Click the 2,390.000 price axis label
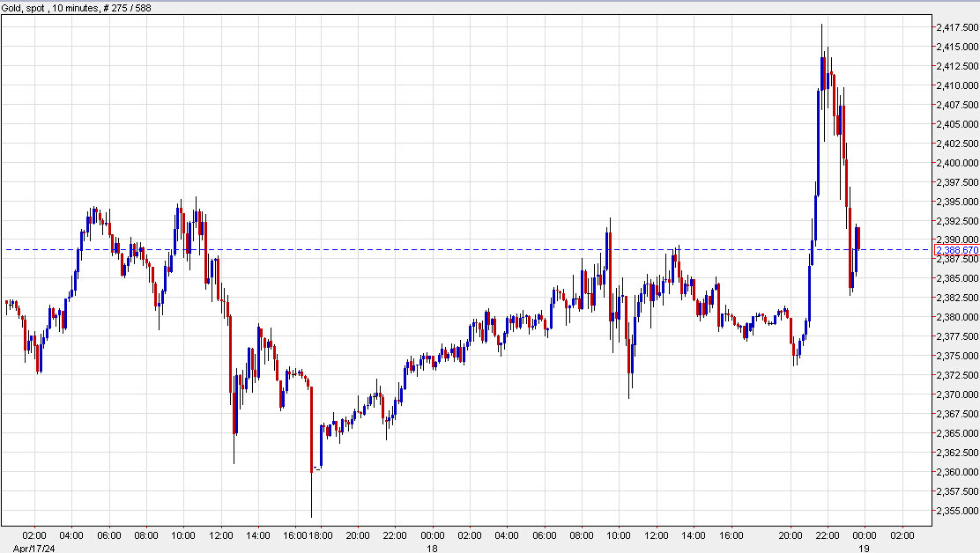The width and height of the screenshot is (980, 553). (x=957, y=238)
